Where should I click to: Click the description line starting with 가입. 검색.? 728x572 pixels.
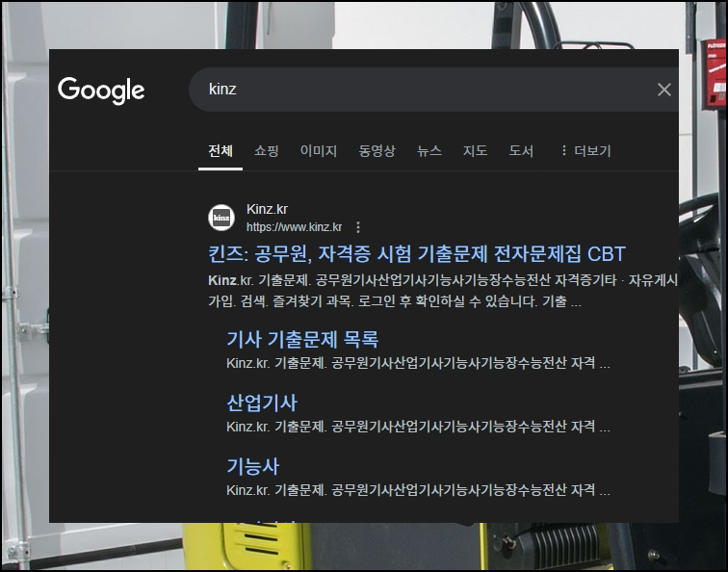[395, 301]
